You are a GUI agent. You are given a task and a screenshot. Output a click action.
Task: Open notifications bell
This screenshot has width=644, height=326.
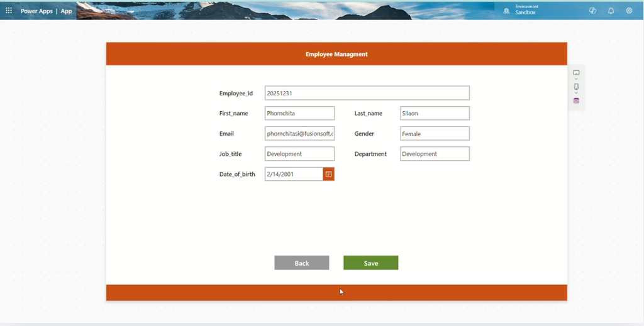[611, 11]
